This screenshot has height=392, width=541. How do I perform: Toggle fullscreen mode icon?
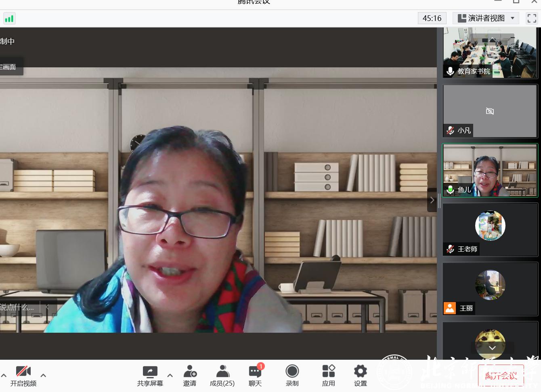tap(532, 18)
